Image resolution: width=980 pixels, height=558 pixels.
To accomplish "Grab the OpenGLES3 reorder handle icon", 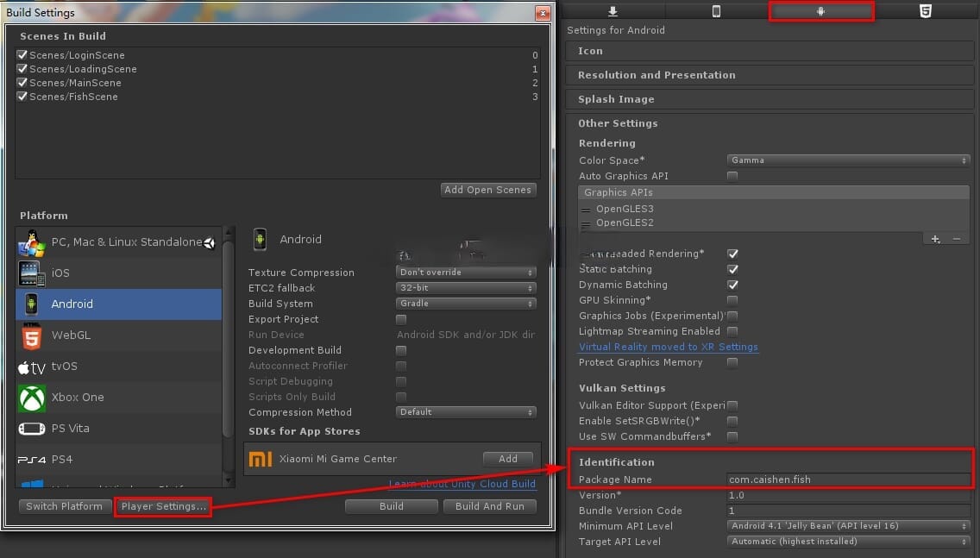I will pyautogui.click(x=586, y=210).
